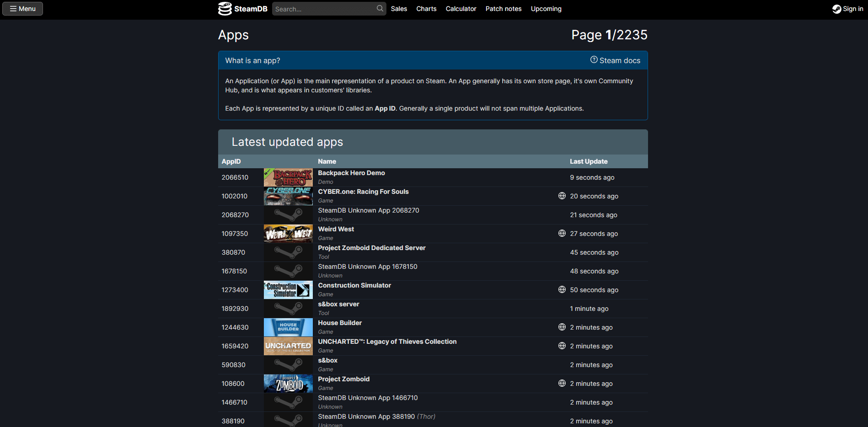Click the '9 seconds ago' timestamp
This screenshot has width=868, height=427.
pyautogui.click(x=592, y=177)
